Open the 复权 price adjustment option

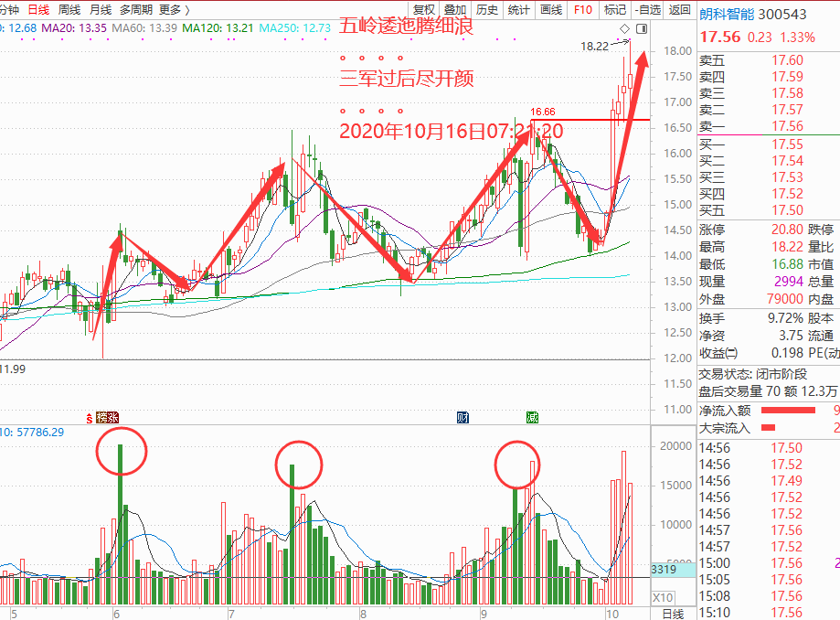click(x=424, y=10)
